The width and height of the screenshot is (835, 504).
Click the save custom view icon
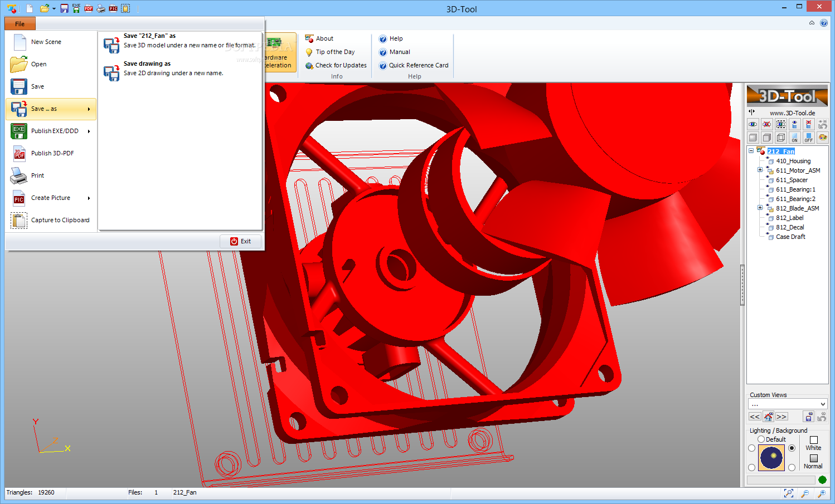pos(808,417)
